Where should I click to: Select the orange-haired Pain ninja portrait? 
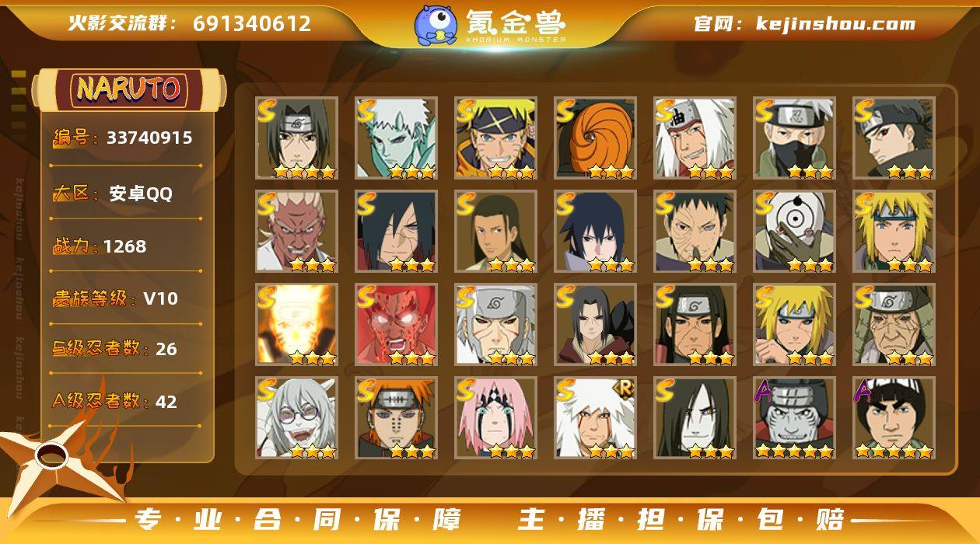(x=396, y=418)
